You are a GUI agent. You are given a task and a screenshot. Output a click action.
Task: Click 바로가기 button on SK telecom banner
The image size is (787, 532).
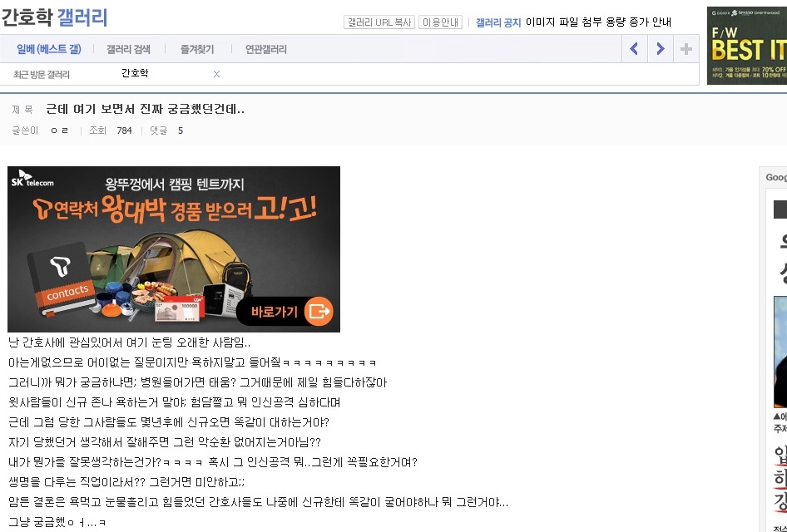click(x=285, y=312)
